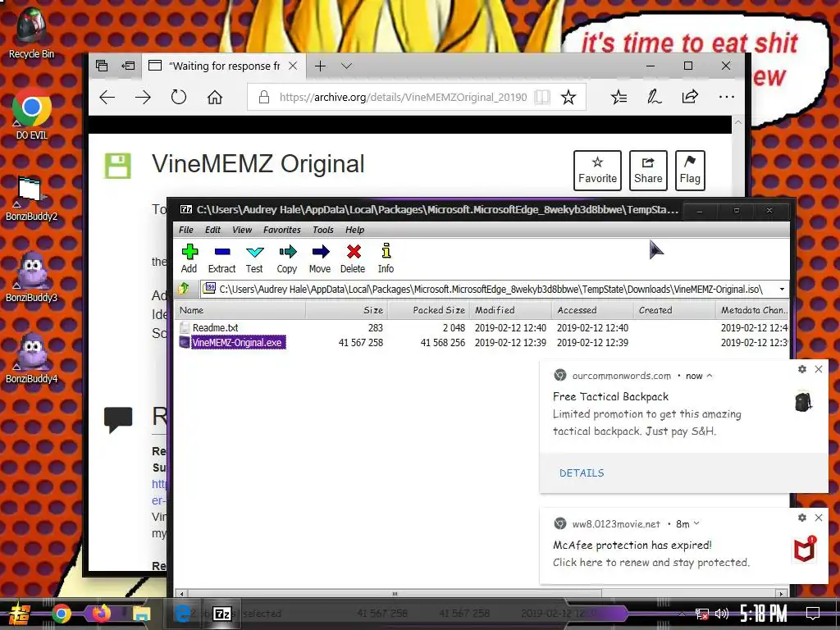Click the 7-Zip horizontal scrollbar thumb
840x630 pixels.
tap(395, 594)
